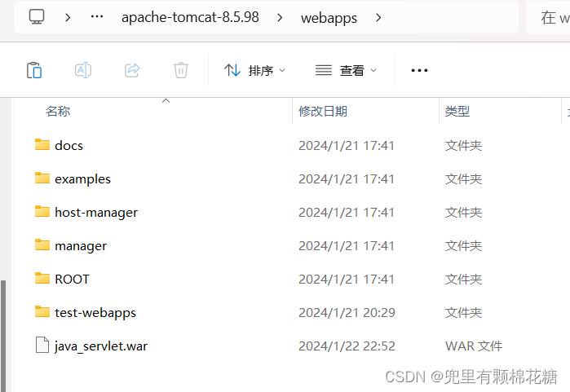The width and height of the screenshot is (570, 392).
Task: Select the java_servlet.war file name
Action: 101,346
